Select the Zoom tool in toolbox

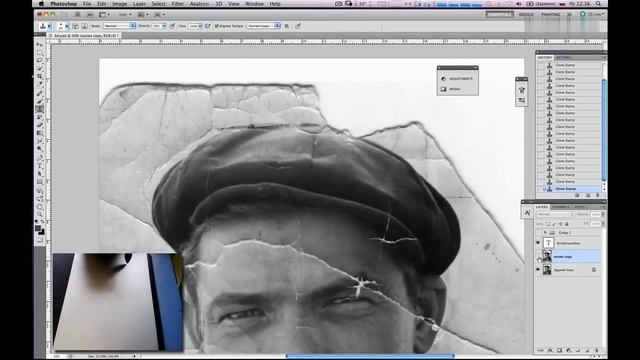(40, 214)
